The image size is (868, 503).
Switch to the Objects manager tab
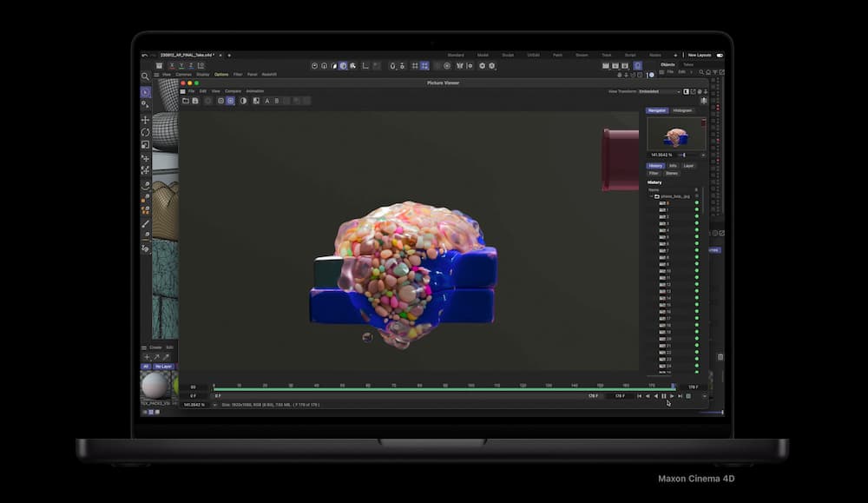667,65
